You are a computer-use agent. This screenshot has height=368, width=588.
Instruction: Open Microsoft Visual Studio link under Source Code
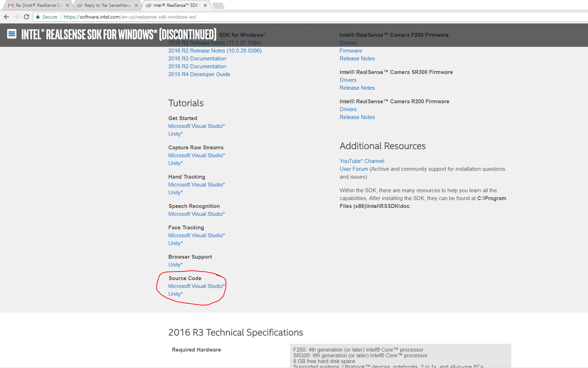pyautogui.click(x=196, y=286)
